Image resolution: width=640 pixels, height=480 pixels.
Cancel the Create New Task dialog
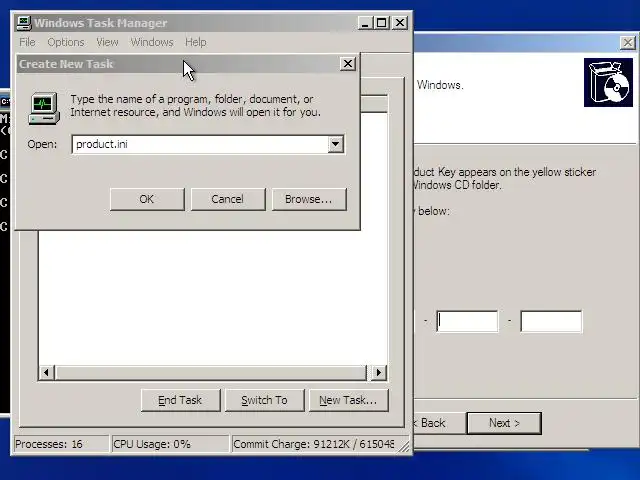(228, 199)
